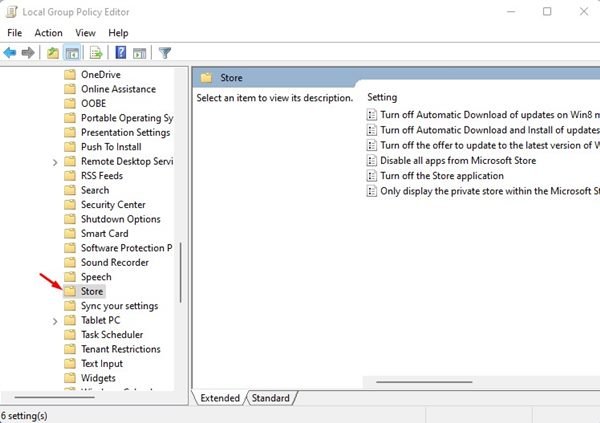Click the Up one level folder icon

pyautogui.click(x=53, y=53)
